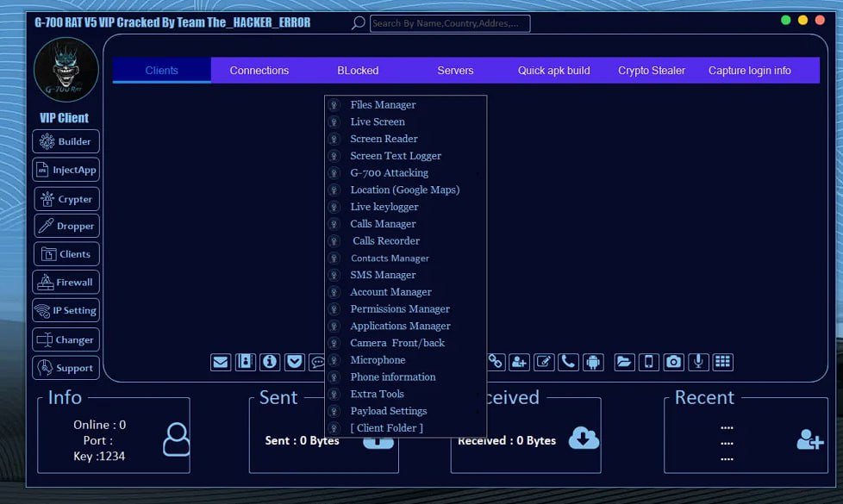The width and height of the screenshot is (843, 504).
Task: Click the chain link toolbar icon
Action: pyautogui.click(x=495, y=362)
